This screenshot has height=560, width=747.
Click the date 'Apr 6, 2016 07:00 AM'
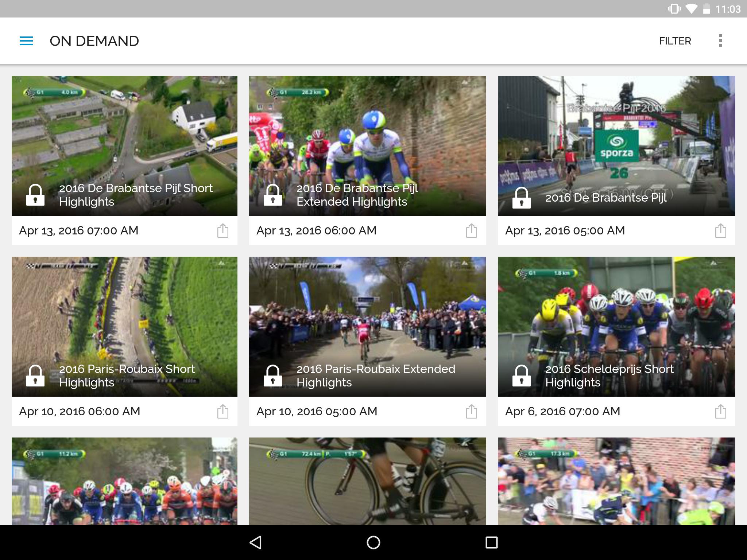point(562,411)
